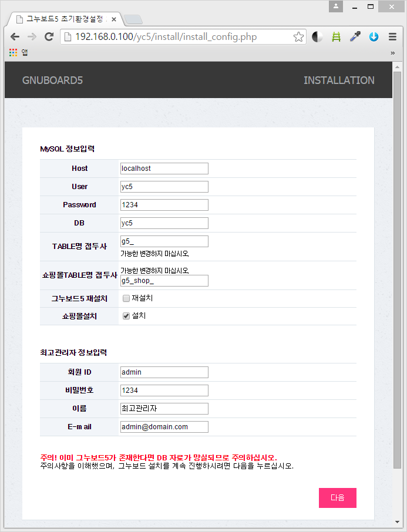Click the vertical scrollbar thumb
Screen dimensions: 407x532
click(397, 270)
